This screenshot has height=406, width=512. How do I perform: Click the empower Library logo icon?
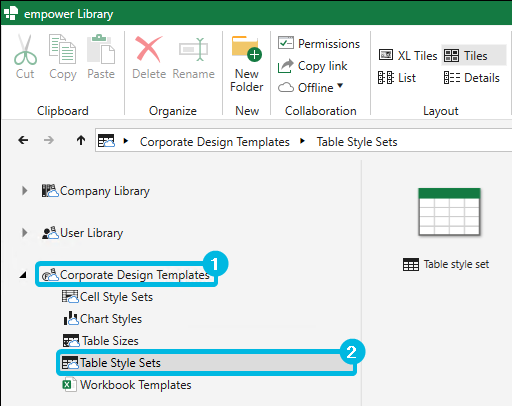(11, 13)
